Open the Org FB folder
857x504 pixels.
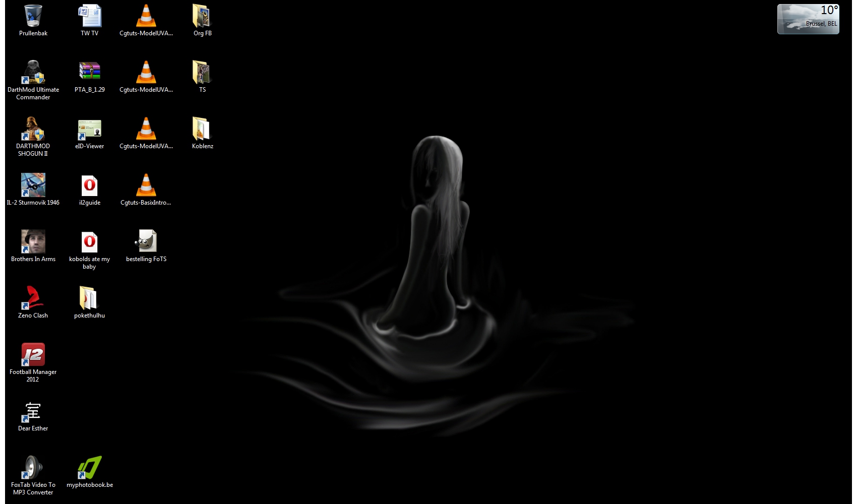(x=202, y=17)
